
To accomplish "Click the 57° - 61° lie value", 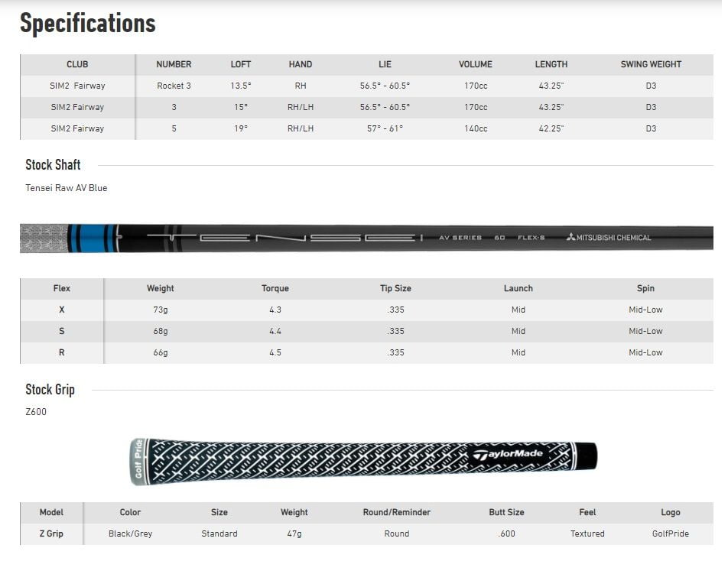I will point(385,128).
